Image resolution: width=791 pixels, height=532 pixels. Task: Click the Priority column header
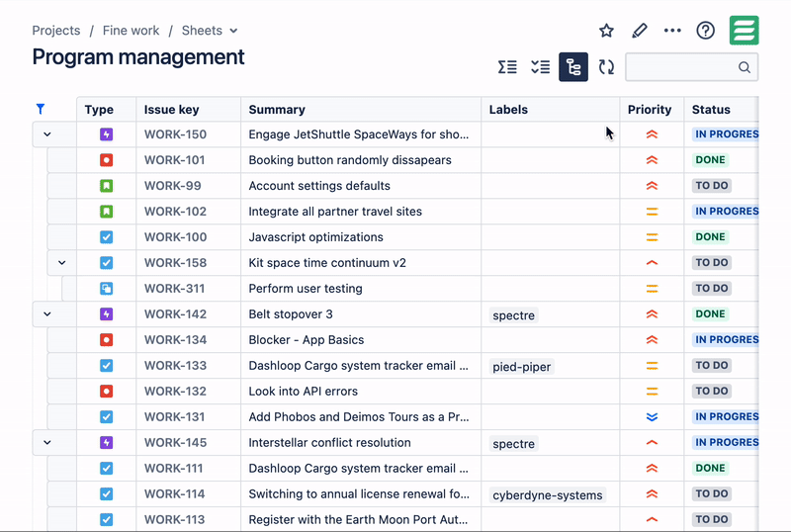(650, 110)
